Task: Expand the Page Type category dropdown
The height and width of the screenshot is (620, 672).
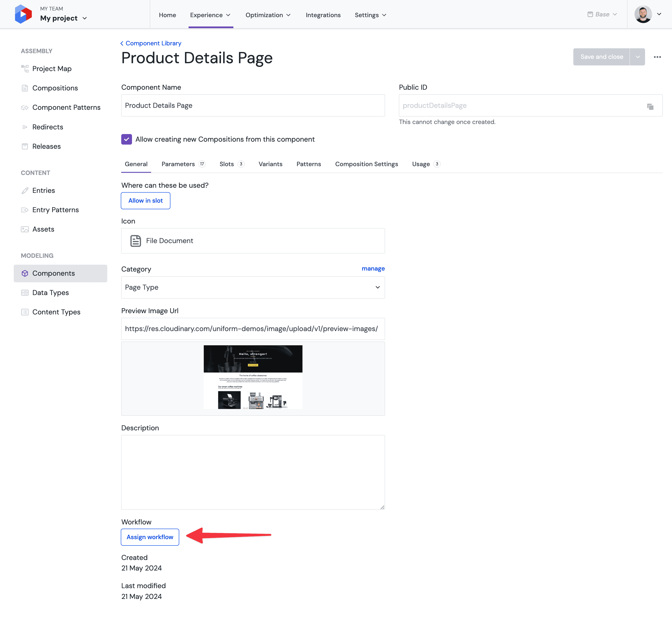Action: (253, 287)
